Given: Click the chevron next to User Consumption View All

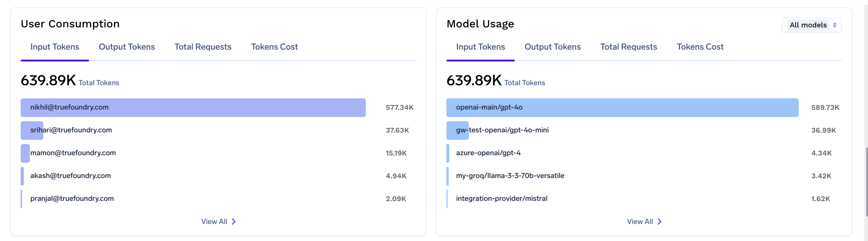Looking at the screenshot, I should (234, 222).
